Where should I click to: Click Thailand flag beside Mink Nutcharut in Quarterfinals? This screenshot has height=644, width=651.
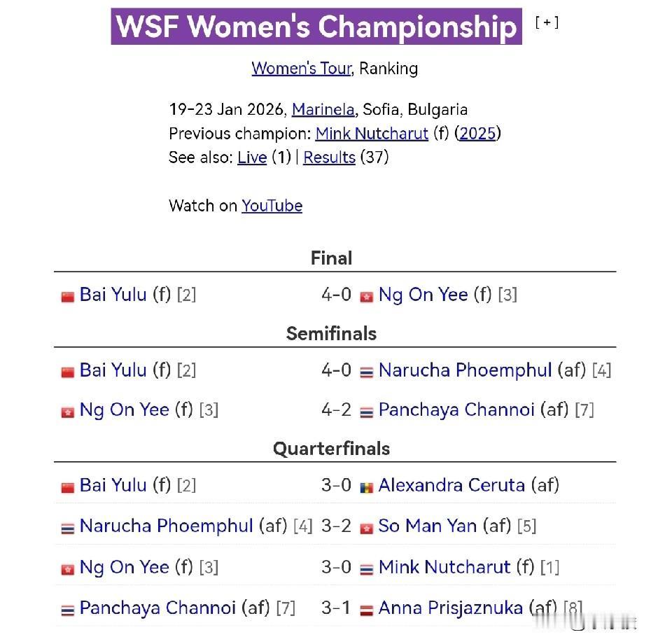pyautogui.click(x=366, y=569)
